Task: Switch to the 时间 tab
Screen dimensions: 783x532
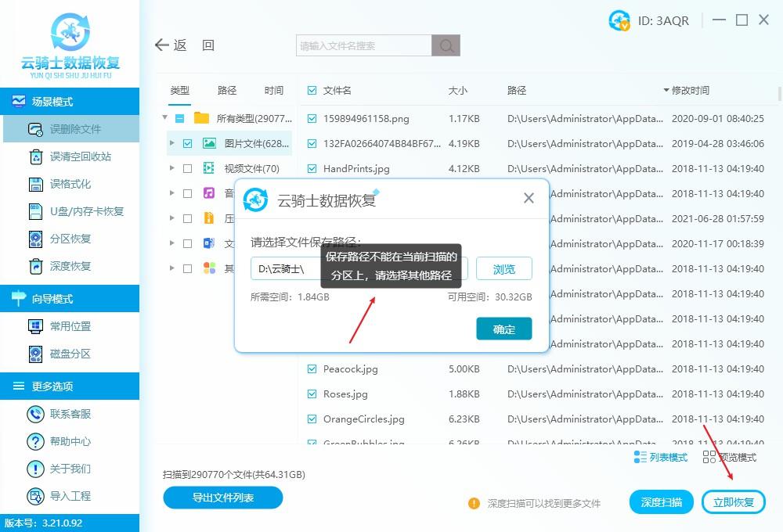Action: (273, 90)
